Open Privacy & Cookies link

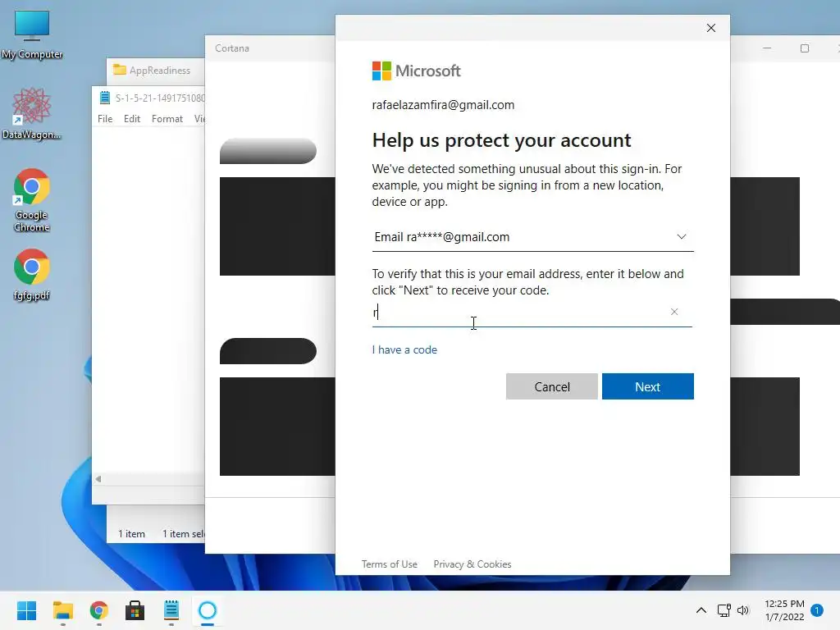472,564
